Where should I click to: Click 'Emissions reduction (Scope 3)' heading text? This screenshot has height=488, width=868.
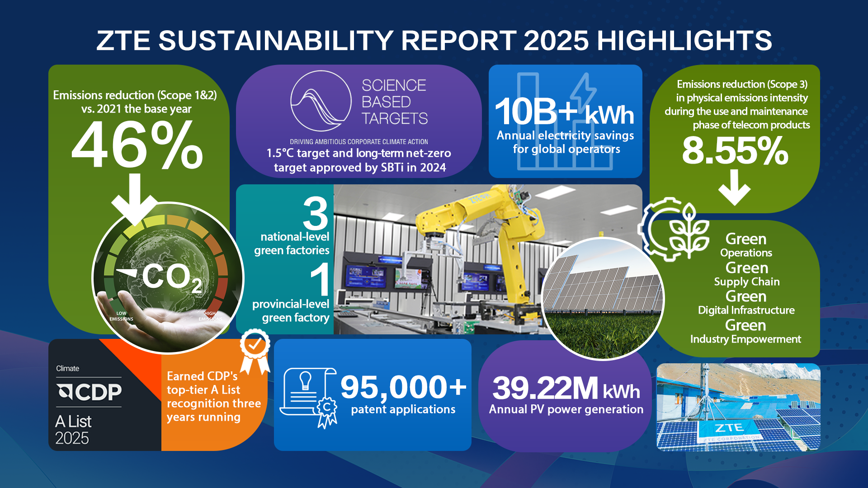pos(742,84)
